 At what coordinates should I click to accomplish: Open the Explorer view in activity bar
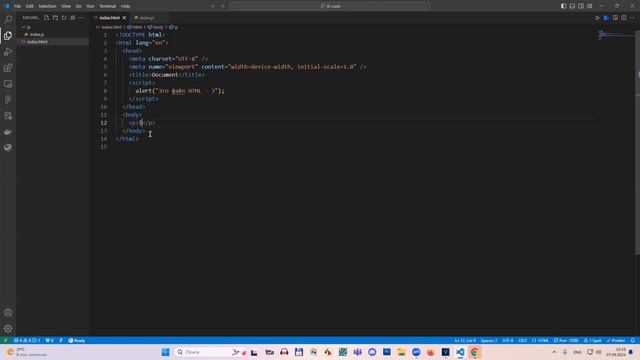[8, 36]
